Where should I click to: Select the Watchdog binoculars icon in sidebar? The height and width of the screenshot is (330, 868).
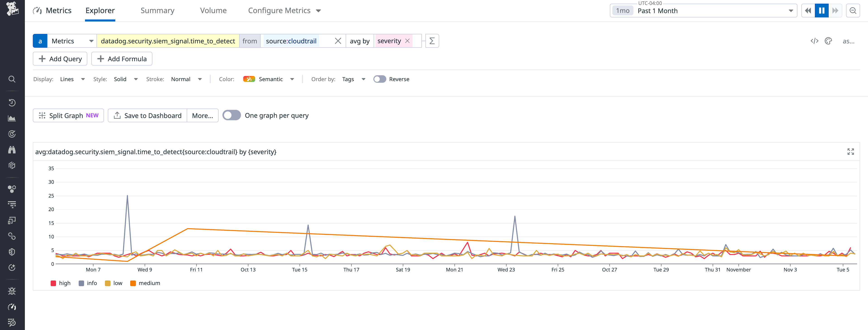point(12,149)
